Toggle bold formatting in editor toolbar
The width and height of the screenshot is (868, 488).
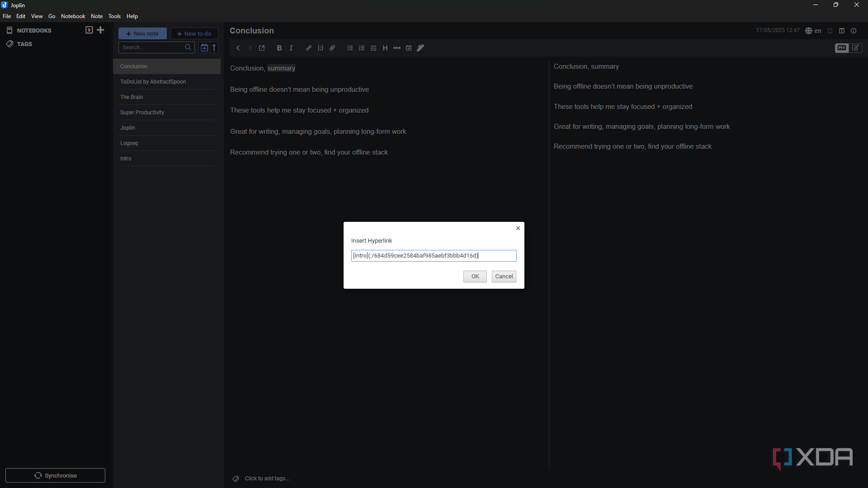pyautogui.click(x=279, y=48)
